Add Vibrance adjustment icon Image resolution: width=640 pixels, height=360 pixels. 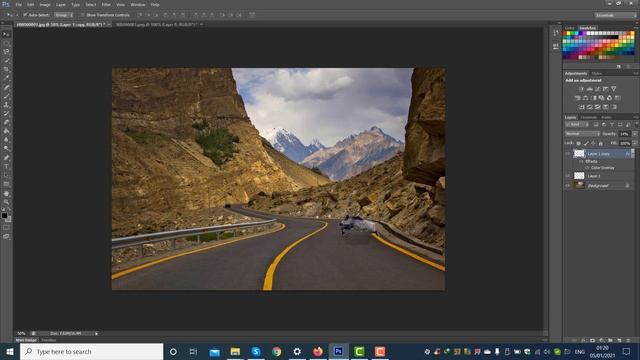coord(613,89)
